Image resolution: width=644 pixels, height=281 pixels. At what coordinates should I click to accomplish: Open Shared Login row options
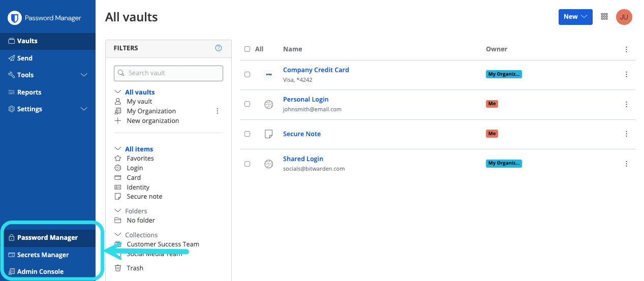626,164
